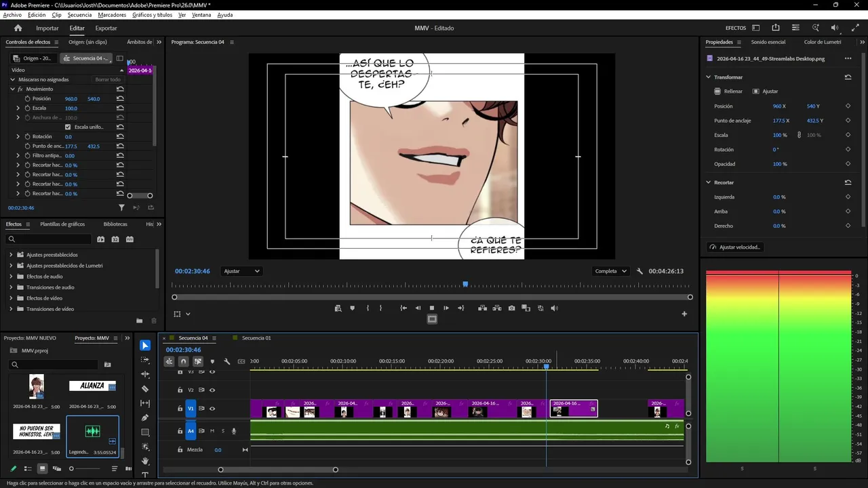Image resolution: width=868 pixels, height=488 pixels.
Task: Select the Rectangle tool
Action: 145,432
